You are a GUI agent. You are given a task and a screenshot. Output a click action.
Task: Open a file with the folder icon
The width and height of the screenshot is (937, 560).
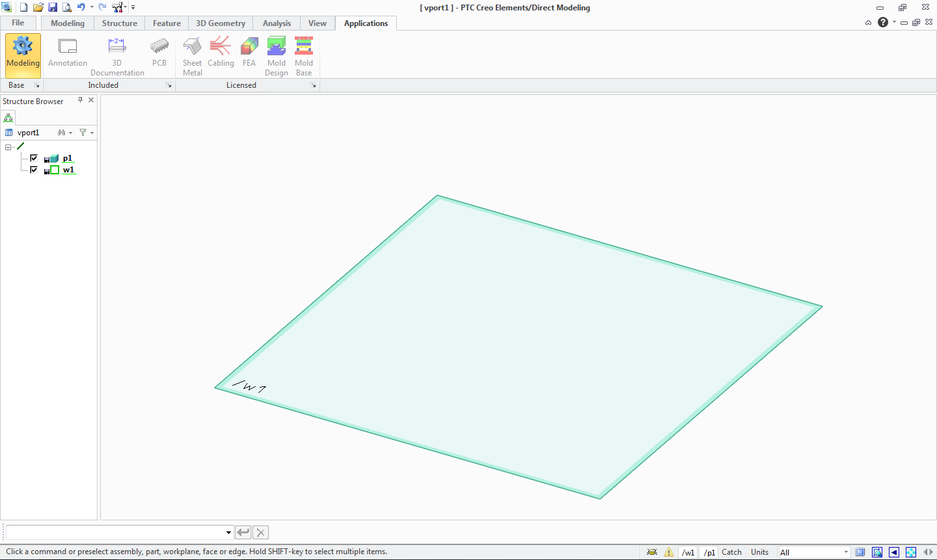(x=38, y=7)
